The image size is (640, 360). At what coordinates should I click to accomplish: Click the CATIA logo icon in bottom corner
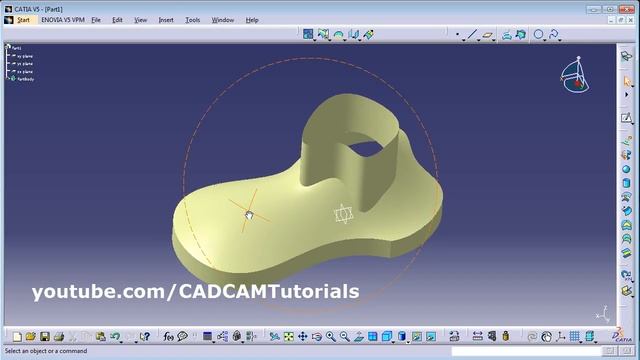[621, 335]
